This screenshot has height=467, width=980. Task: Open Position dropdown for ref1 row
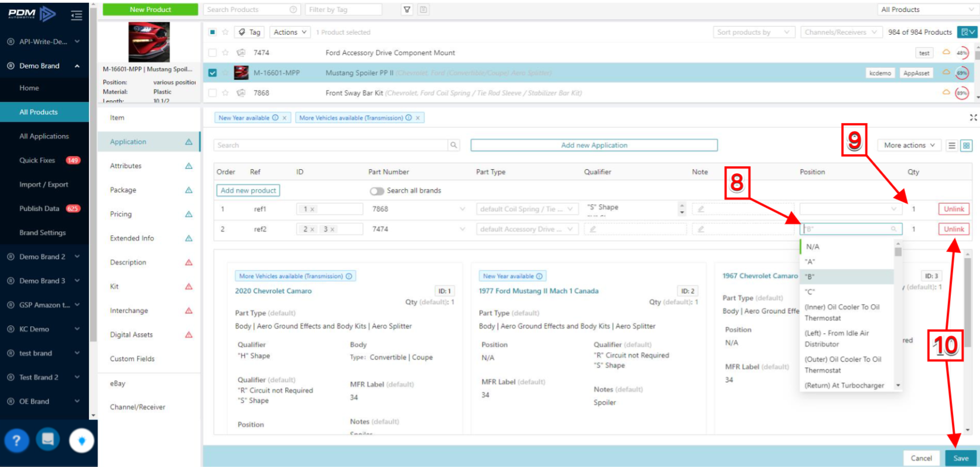coord(851,209)
